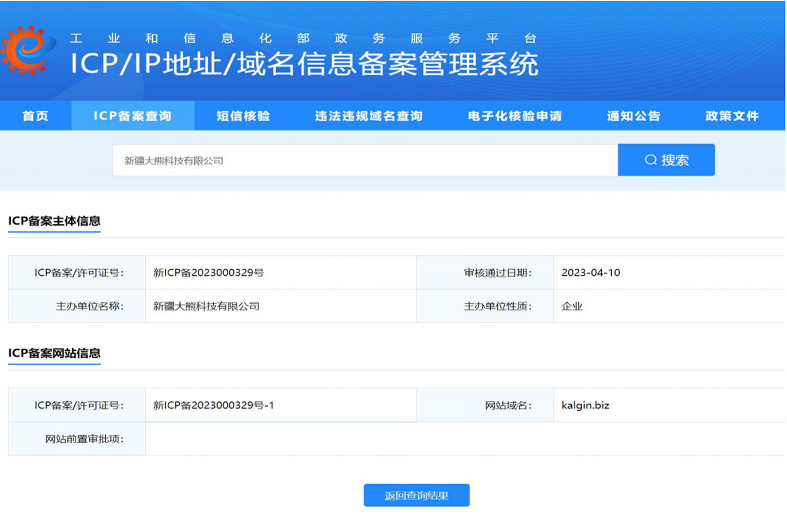
Task: Open the 政策文件 tab
Action: (x=732, y=116)
